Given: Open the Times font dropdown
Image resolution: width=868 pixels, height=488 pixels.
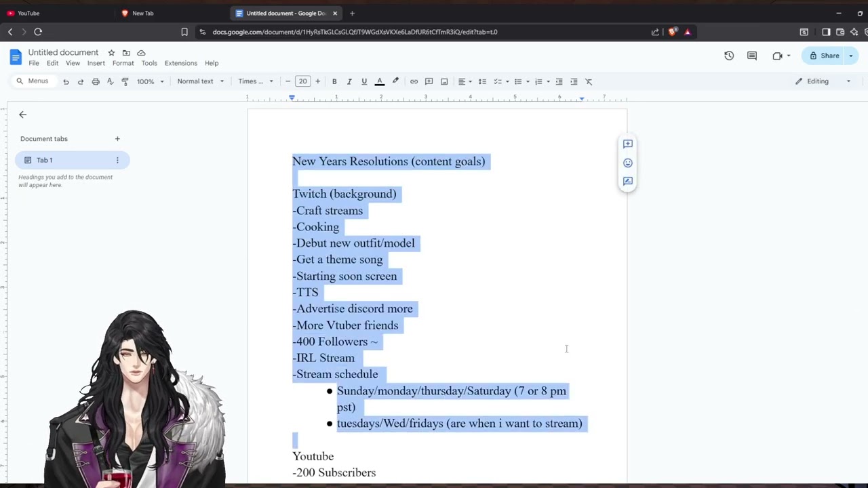Looking at the screenshot, I should [x=256, y=81].
